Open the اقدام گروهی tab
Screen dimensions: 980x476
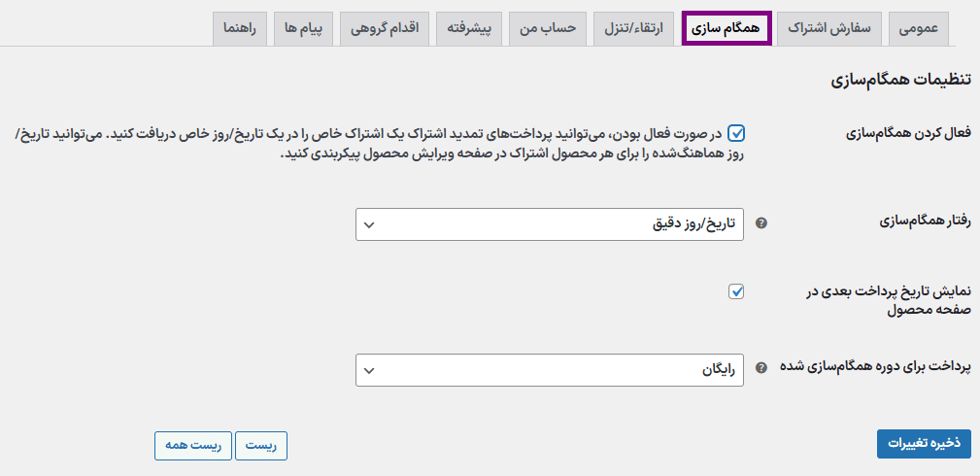click(385, 29)
